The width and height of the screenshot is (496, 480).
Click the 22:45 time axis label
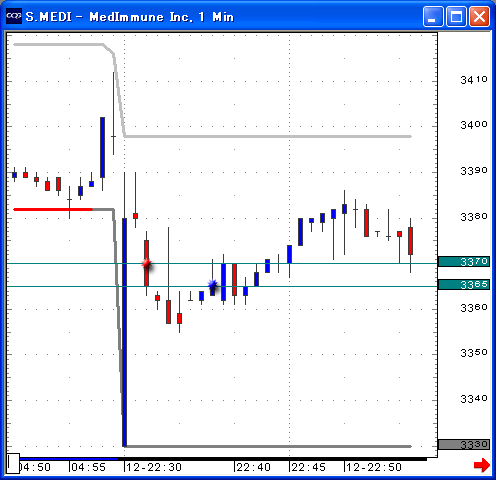click(308, 467)
